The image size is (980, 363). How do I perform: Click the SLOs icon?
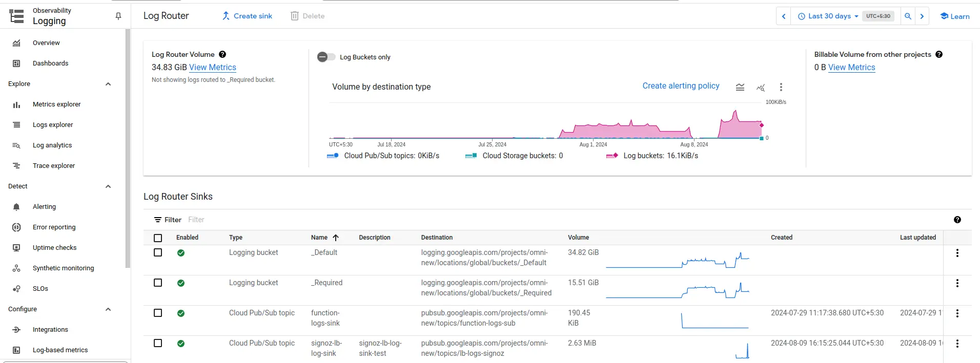[x=16, y=289]
